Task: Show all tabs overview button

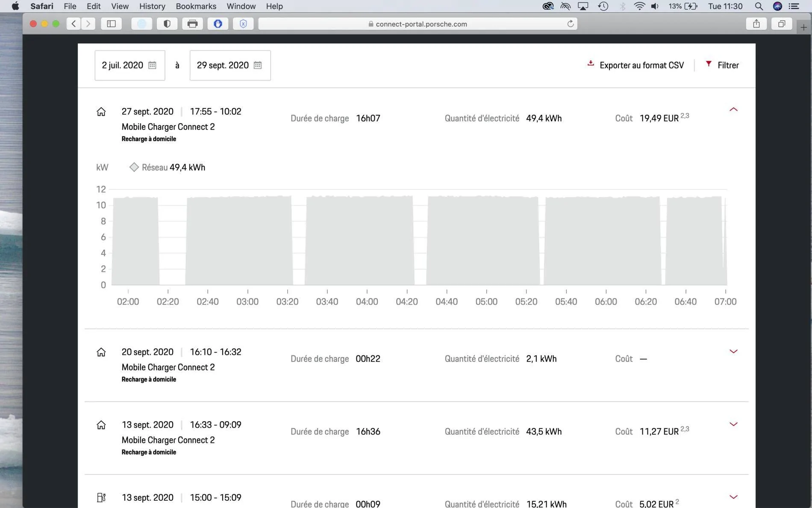Action: point(782,24)
